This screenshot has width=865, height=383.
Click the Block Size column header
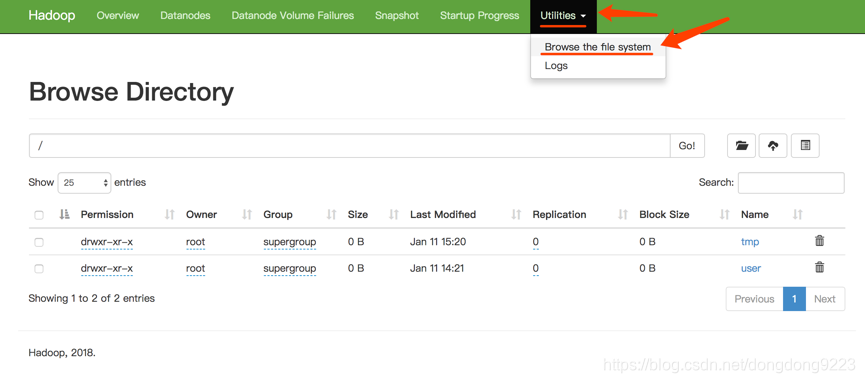[664, 215]
